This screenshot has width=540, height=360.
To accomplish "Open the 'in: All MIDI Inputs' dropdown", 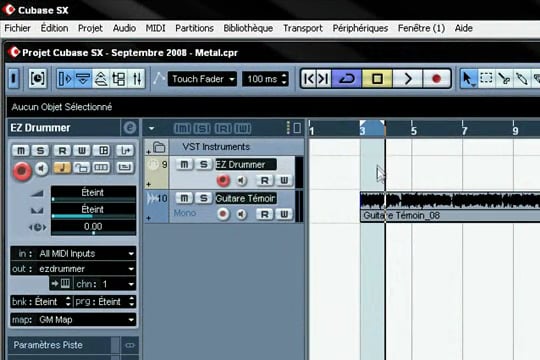I will pyautogui.click(x=73, y=254).
